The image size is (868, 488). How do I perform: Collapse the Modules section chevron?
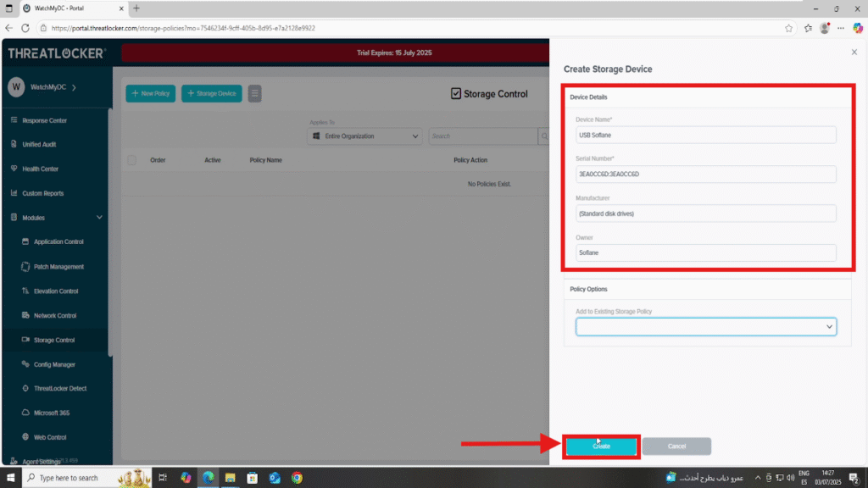click(100, 218)
